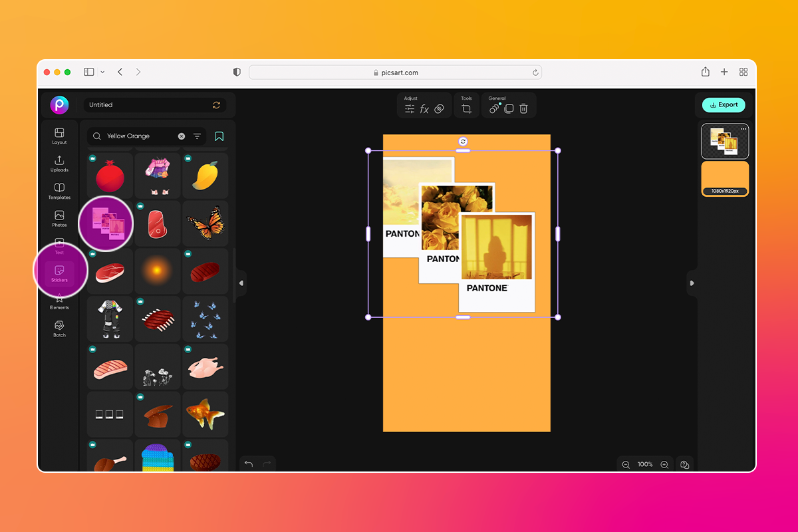
Task: Open the Safari sidebar dropdown chevron
Action: pos(103,72)
